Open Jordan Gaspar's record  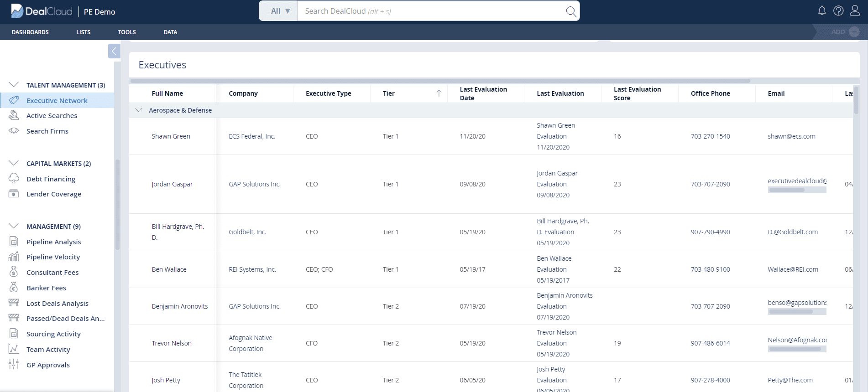tap(172, 184)
